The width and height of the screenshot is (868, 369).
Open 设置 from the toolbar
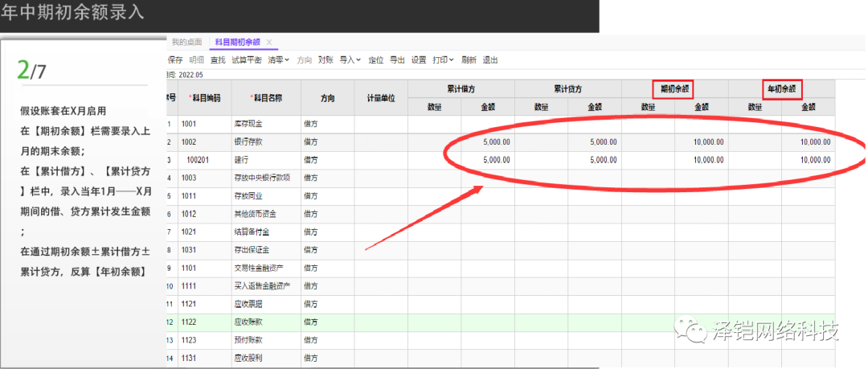pyautogui.click(x=419, y=59)
